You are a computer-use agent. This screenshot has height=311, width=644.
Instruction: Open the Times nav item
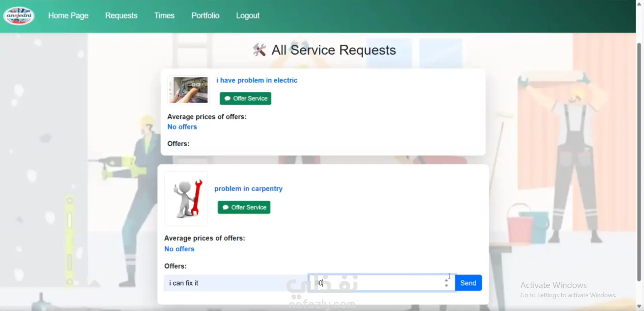164,16
